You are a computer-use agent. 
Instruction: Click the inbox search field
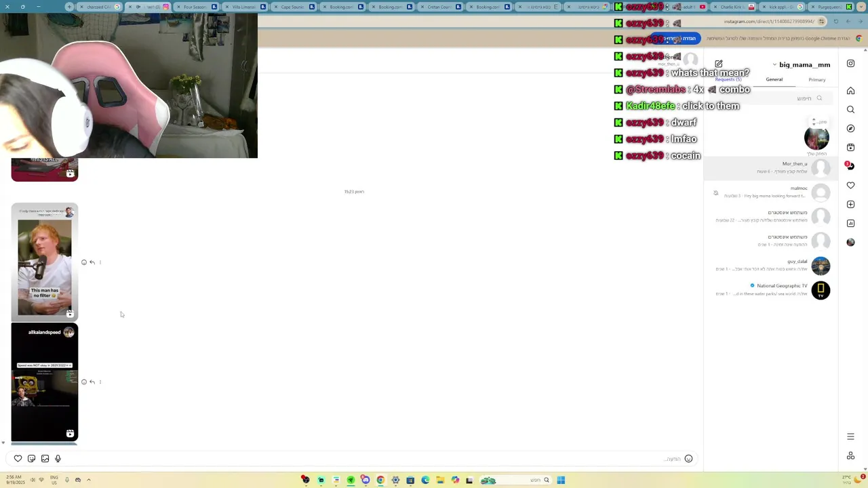coord(771,98)
